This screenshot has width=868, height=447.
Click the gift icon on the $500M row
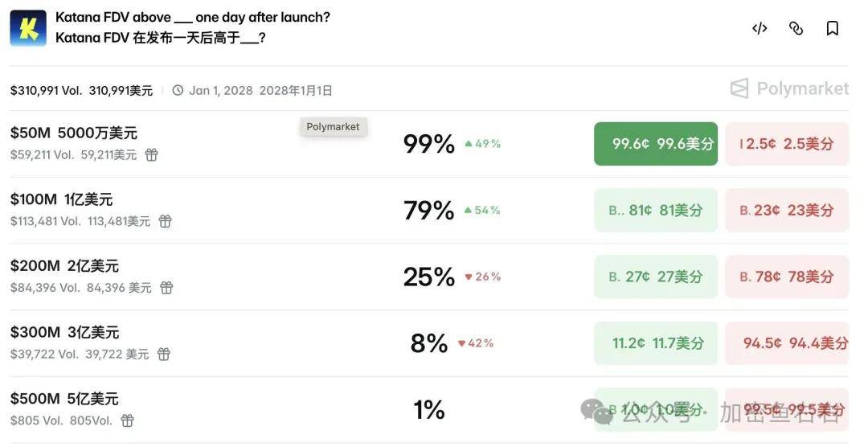coord(127,420)
